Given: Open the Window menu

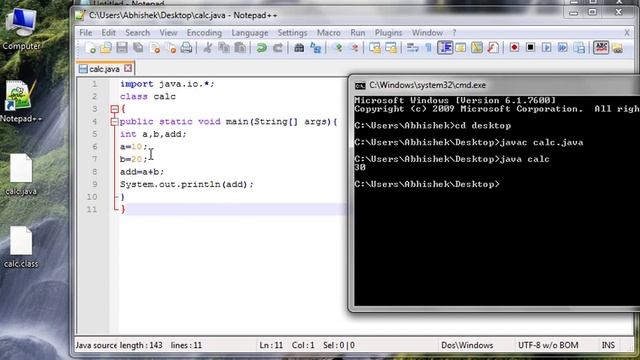Looking at the screenshot, I should [x=427, y=33].
